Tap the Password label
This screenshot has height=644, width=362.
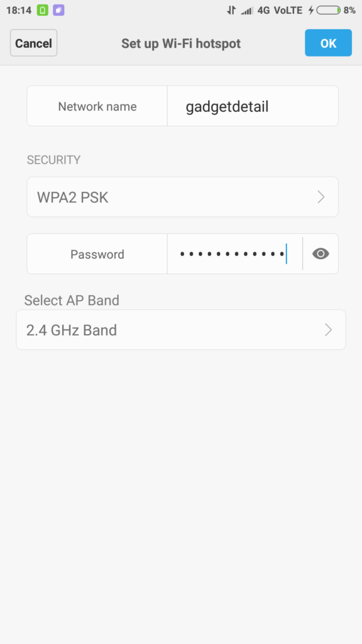point(97,254)
